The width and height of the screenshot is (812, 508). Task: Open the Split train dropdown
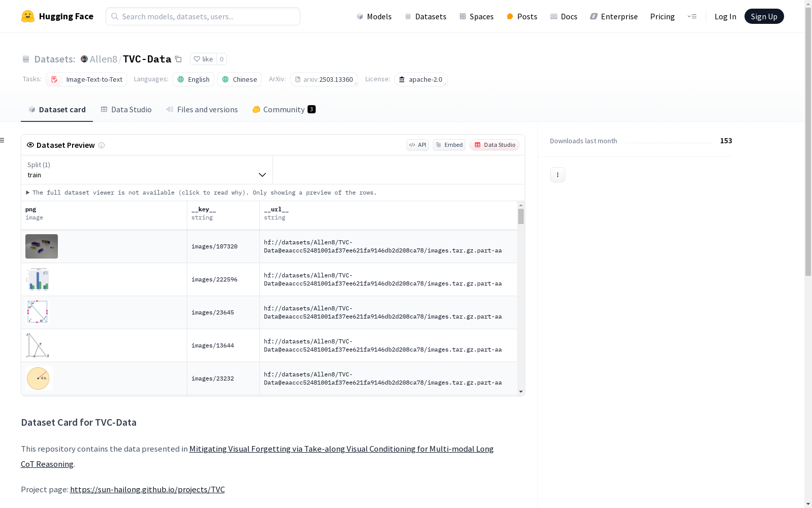click(147, 170)
